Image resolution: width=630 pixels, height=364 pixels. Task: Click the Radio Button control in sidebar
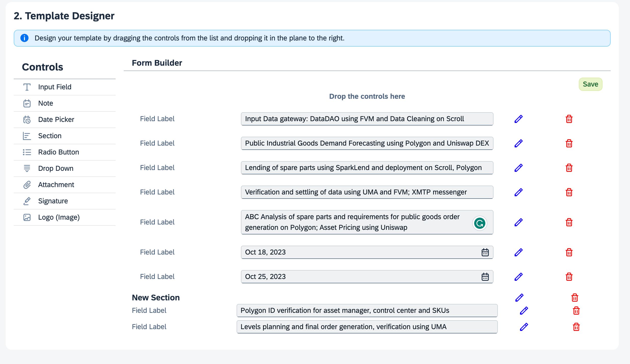[x=59, y=152]
